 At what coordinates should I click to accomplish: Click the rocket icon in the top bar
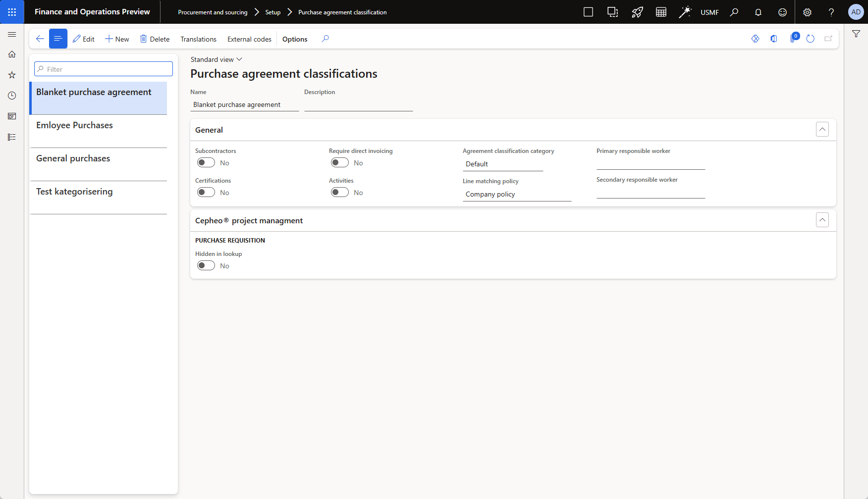[637, 12]
